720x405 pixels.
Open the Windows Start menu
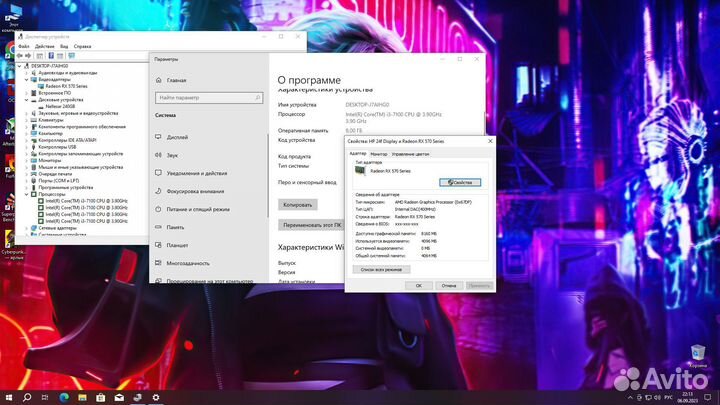click(x=9, y=397)
